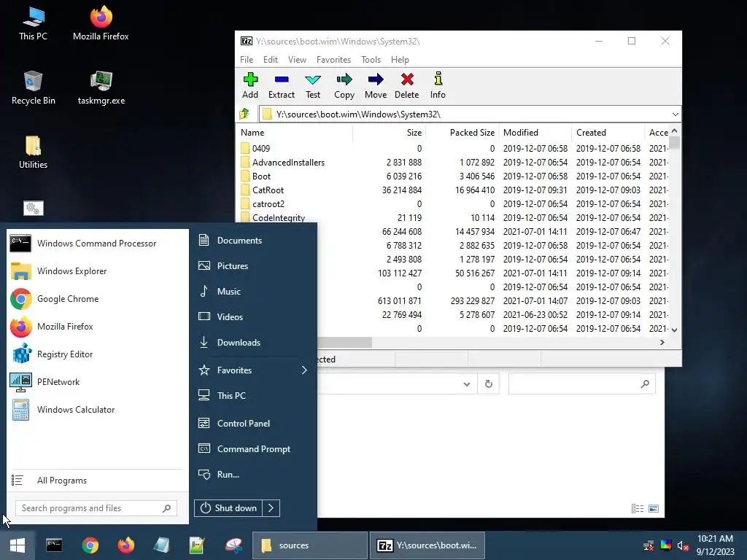Expand the Shut down options arrow
Viewport: 747px width, 560px height.
click(271, 508)
